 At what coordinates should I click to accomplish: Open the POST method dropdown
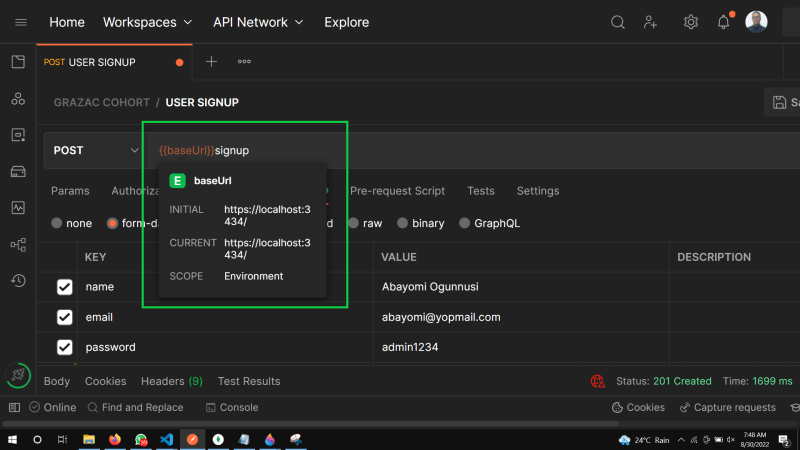(95, 151)
